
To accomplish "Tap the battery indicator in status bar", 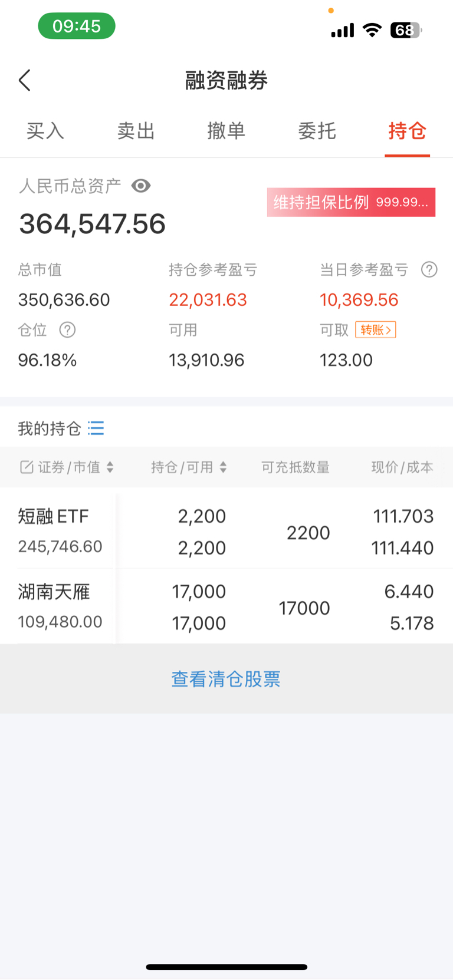I will tap(406, 30).
